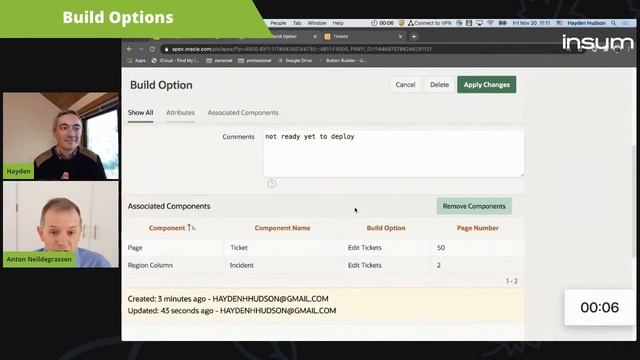Screen dimensions: 640x360
Task: Click page number '2' in the Incident row
Action: click(439, 265)
